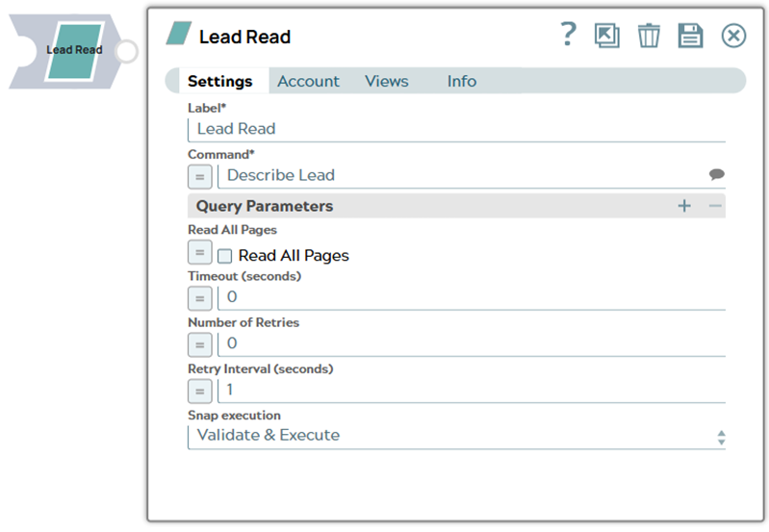Close the Lead Read dialog
Viewport: 769px width, 532px height.
point(733,36)
